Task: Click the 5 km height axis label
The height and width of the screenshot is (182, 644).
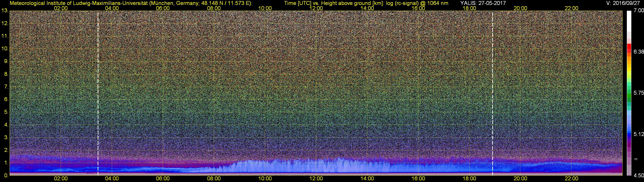Action: [x=6, y=112]
